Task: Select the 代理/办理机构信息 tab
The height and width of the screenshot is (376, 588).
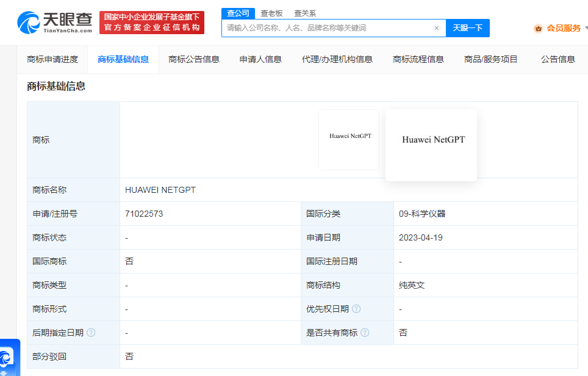Action: point(339,59)
